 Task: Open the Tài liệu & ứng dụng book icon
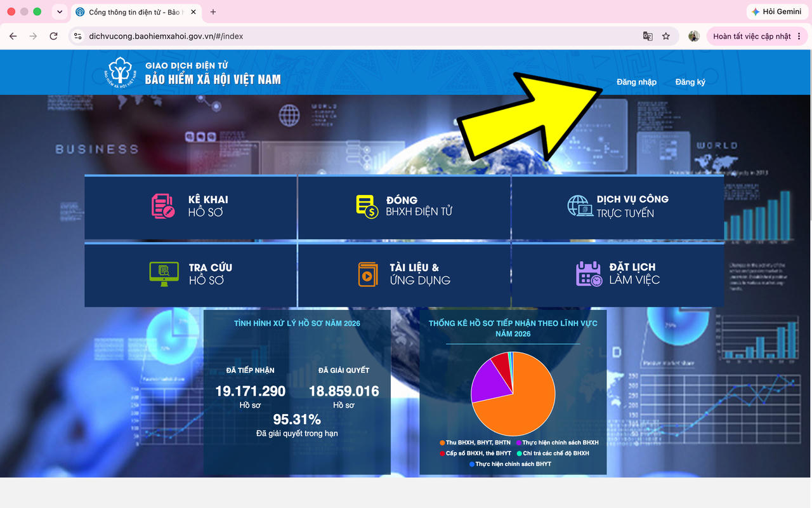(x=368, y=274)
